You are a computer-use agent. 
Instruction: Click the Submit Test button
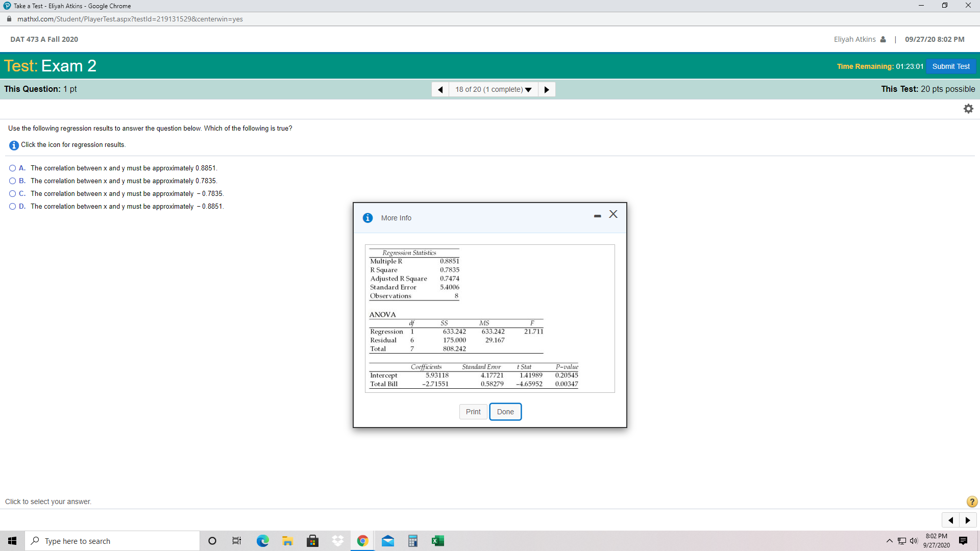[950, 66]
